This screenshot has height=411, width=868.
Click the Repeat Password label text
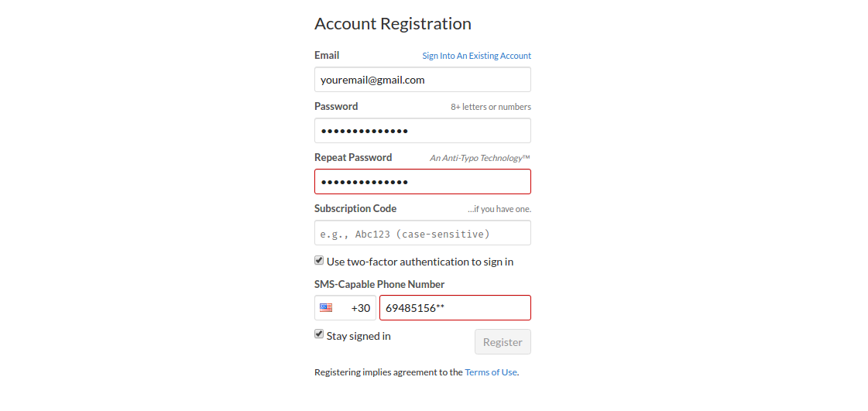click(x=353, y=158)
